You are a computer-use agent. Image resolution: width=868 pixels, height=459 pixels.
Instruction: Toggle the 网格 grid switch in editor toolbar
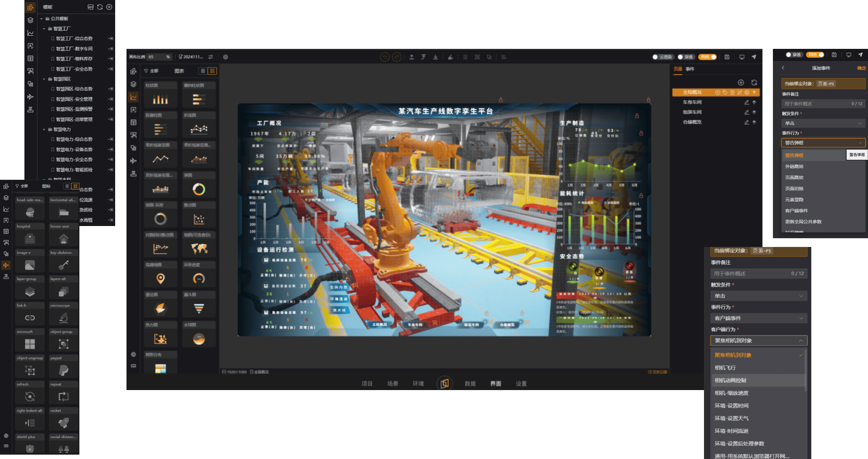click(707, 57)
